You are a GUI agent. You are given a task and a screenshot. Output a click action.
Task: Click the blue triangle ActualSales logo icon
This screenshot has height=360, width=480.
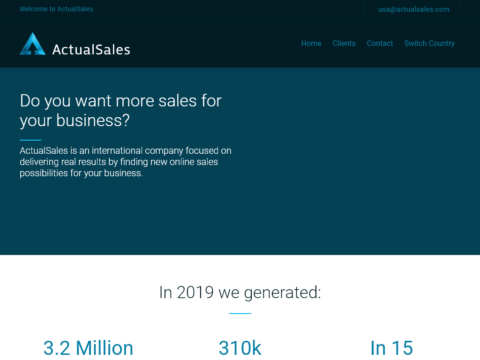[33, 44]
